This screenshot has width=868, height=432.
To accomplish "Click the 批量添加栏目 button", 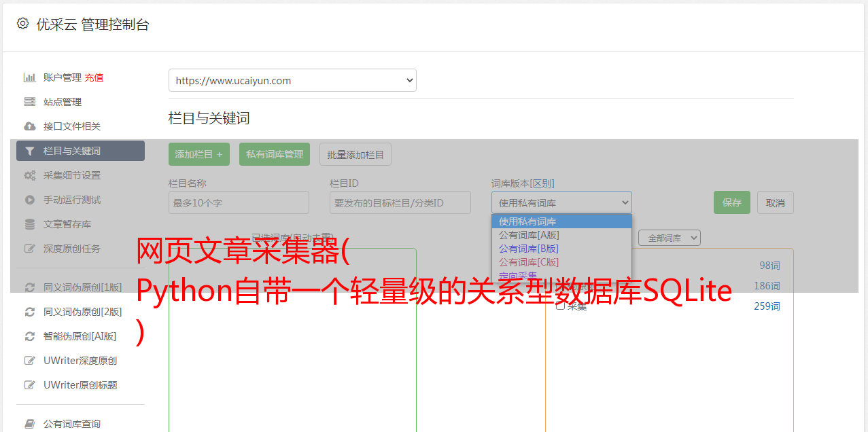I will 355,154.
